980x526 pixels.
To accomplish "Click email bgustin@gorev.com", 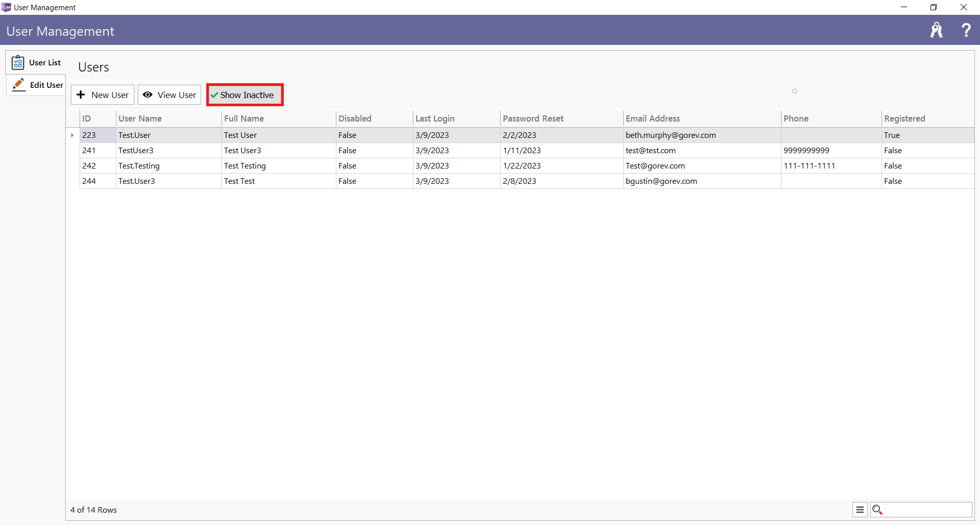I will pyautogui.click(x=702, y=181).
